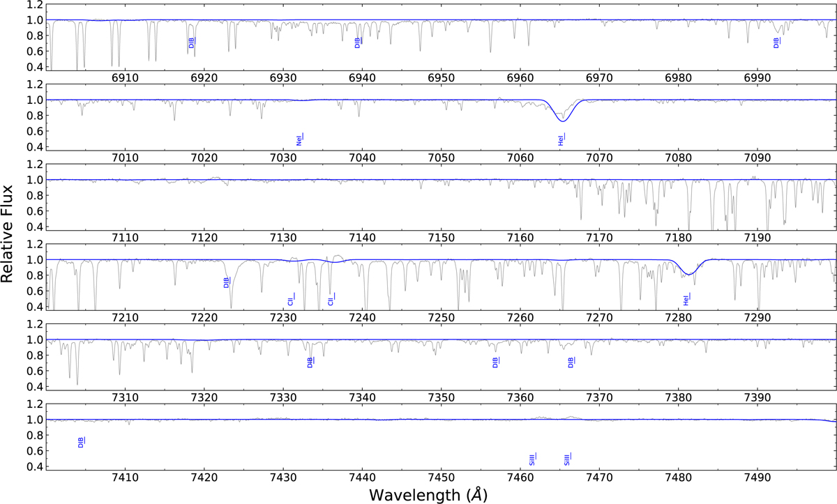Select the SiIII label near 7462 Å
The height and width of the screenshot is (504, 837).
pos(533,459)
